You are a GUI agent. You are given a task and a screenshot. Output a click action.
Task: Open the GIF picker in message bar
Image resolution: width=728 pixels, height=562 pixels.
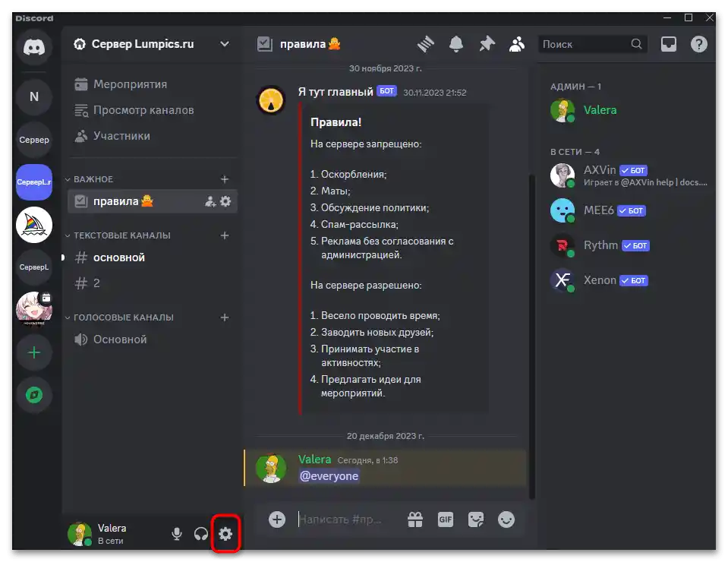click(x=445, y=519)
